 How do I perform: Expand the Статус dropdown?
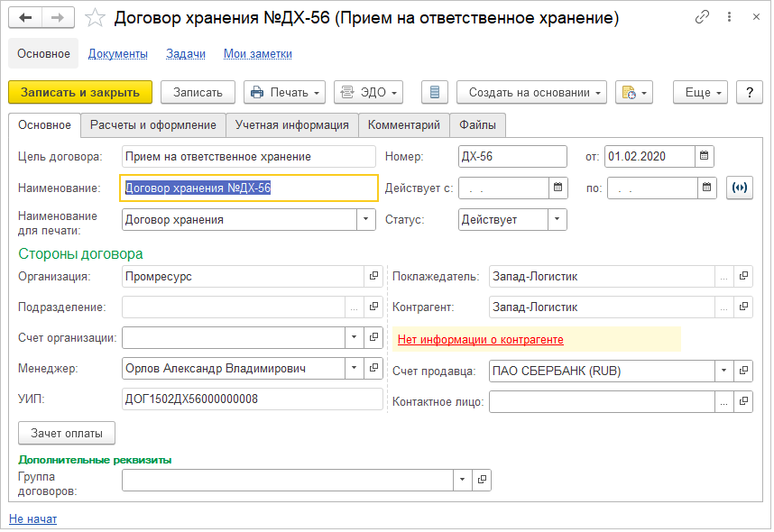(x=557, y=219)
